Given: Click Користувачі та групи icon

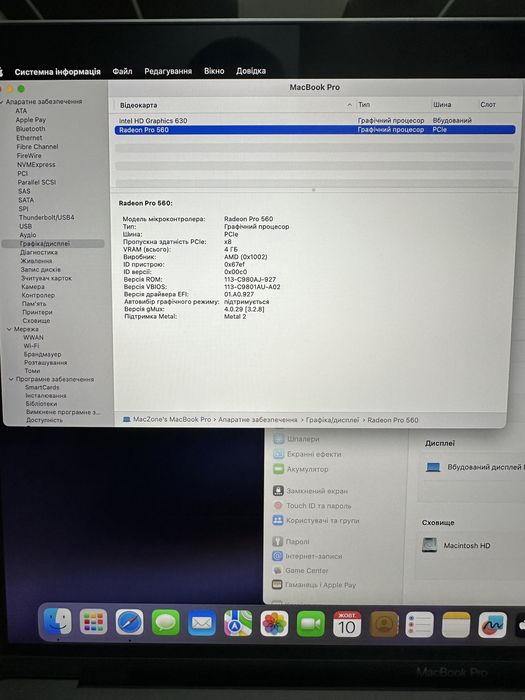Looking at the screenshot, I should tap(278, 520).
